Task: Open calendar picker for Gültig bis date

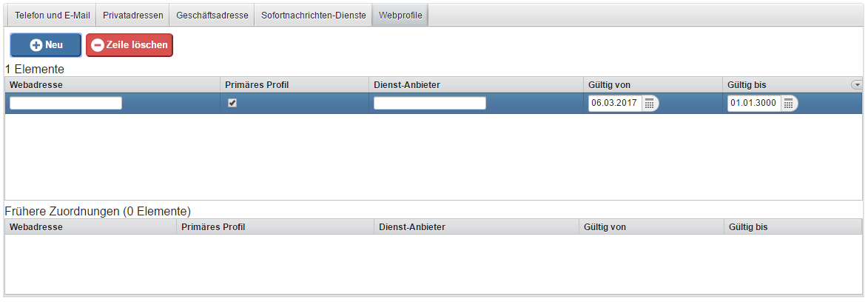Action: 789,104
